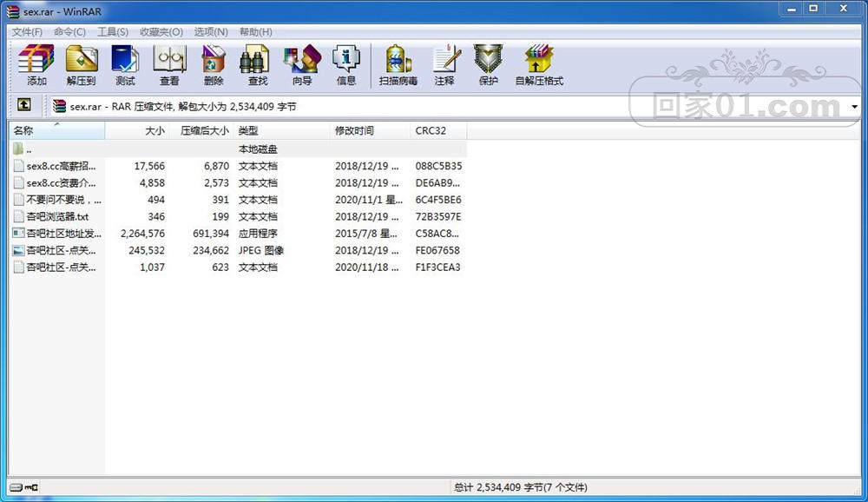Sort by the 修改时间 column header
The height and width of the screenshot is (502, 868).
click(371, 131)
